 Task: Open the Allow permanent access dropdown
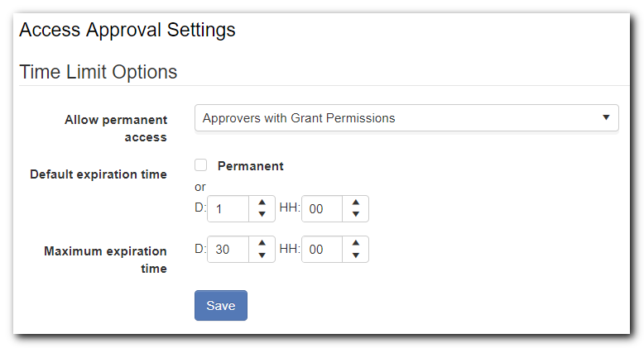click(406, 118)
